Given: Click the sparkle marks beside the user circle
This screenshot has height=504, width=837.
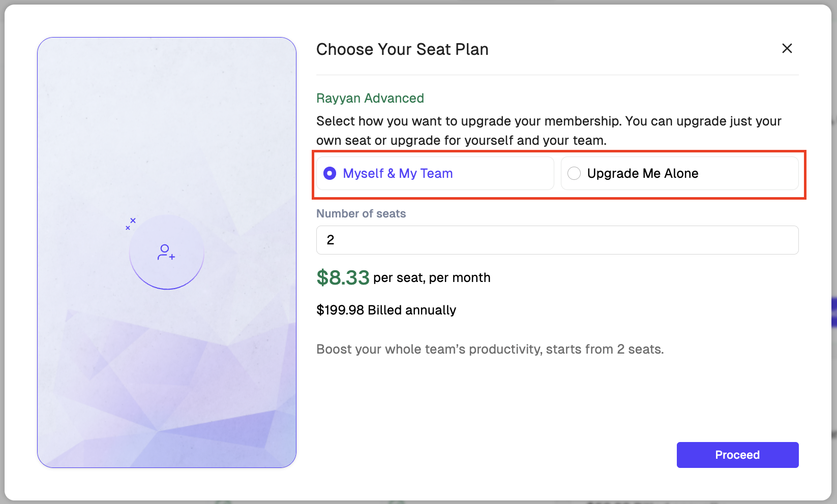Looking at the screenshot, I should point(131,224).
